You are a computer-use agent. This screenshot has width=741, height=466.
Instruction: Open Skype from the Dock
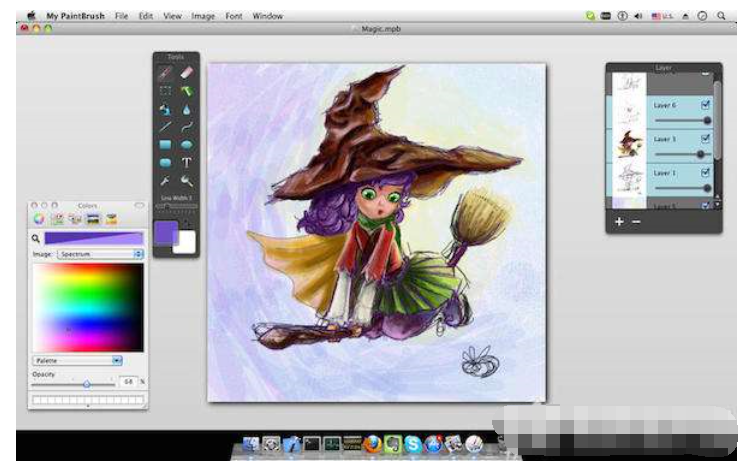click(413, 444)
